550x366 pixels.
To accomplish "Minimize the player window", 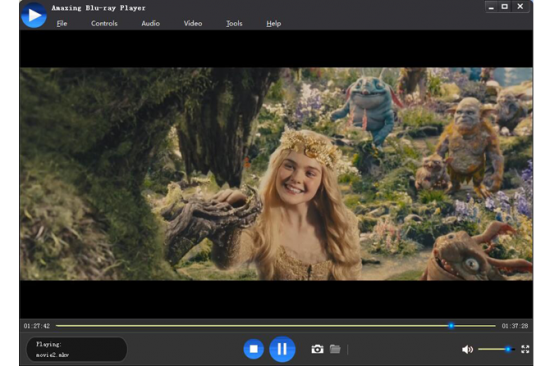I will point(491,7).
